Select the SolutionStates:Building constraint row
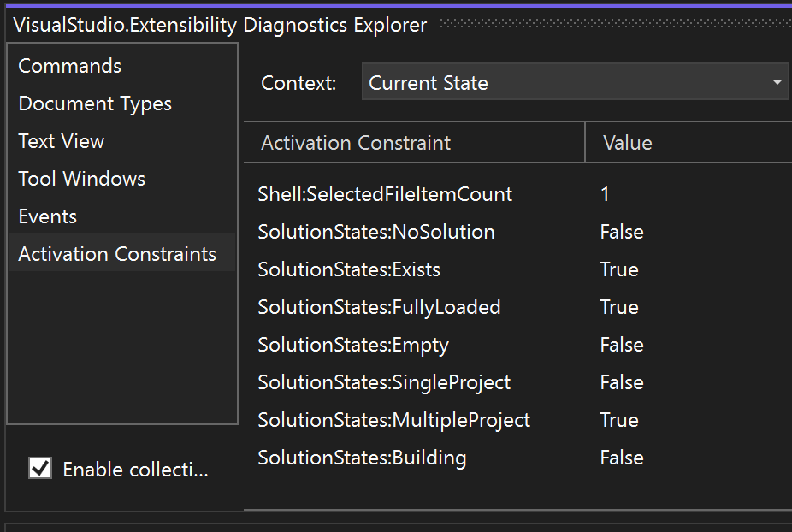 pyautogui.click(x=362, y=458)
